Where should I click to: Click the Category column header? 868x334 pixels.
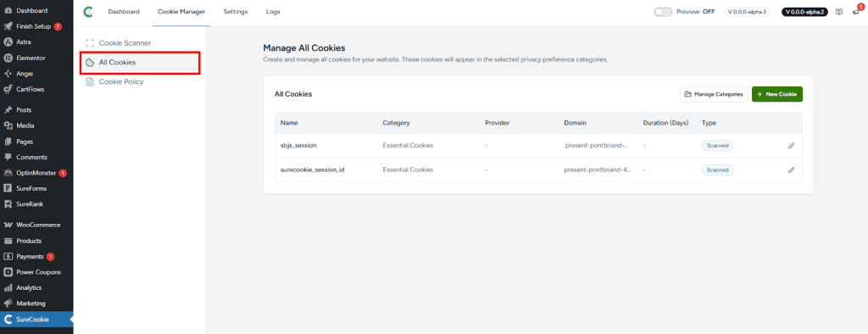(397, 123)
